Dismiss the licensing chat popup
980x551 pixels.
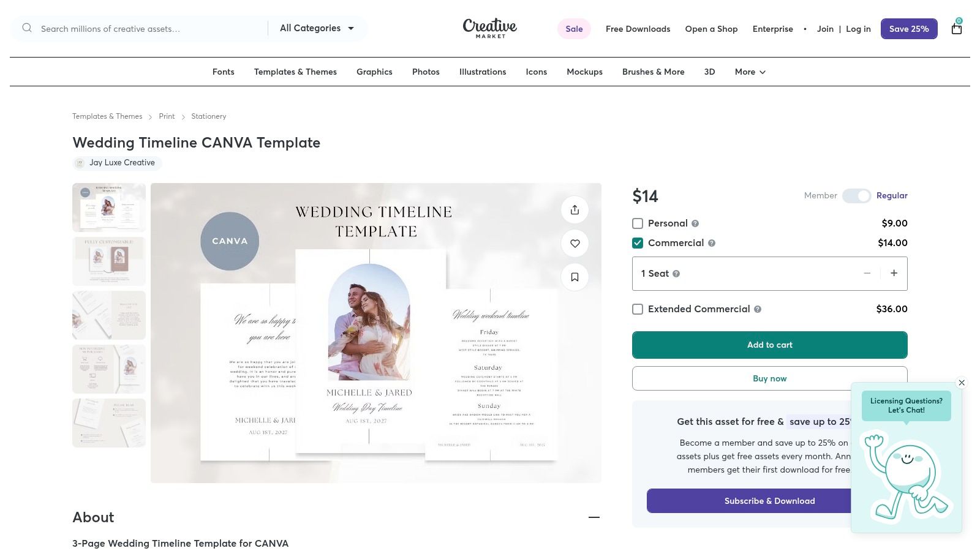click(x=962, y=383)
